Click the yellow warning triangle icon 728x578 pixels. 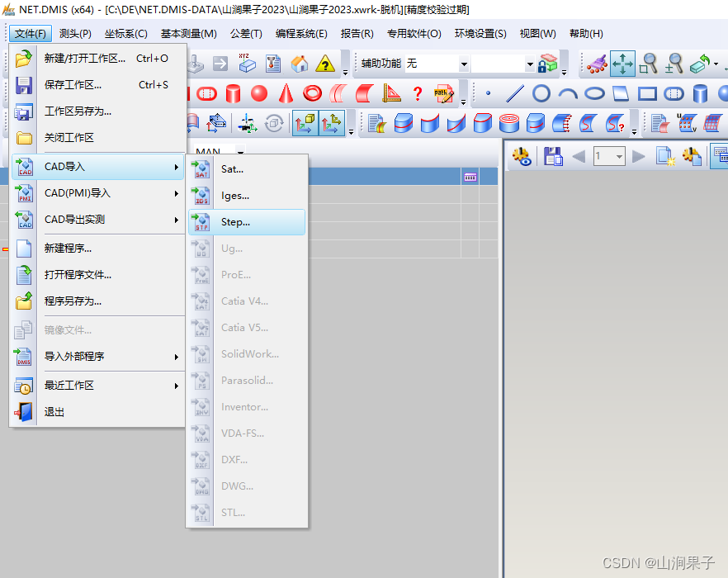[x=325, y=64]
